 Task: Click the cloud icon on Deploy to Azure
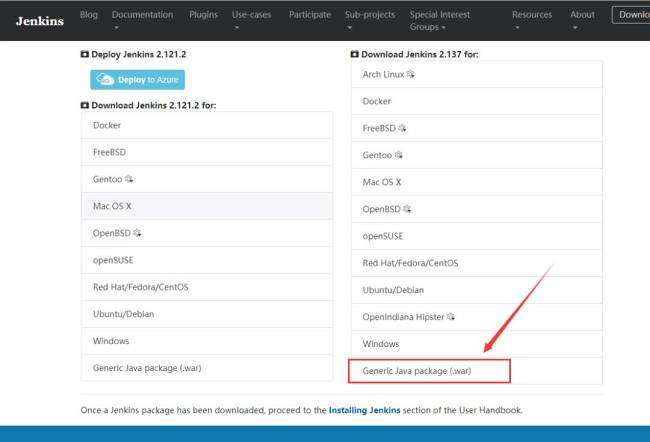[105, 79]
